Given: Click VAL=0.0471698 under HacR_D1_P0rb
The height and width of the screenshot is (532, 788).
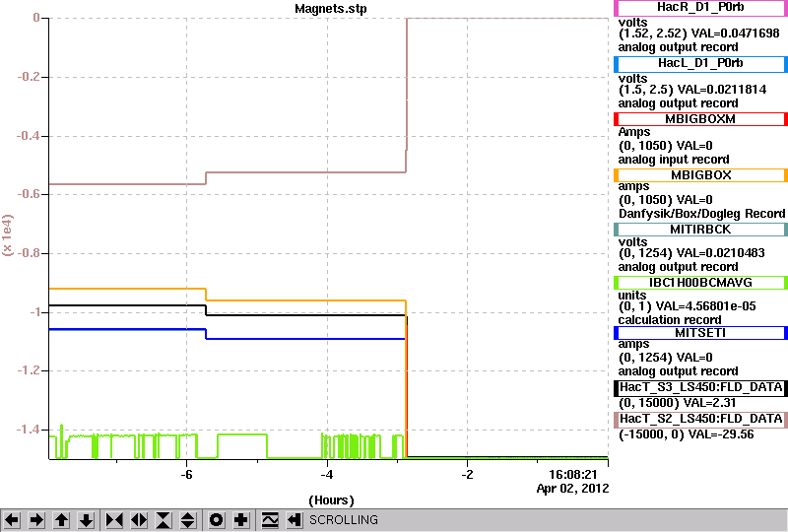Looking at the screenshot, I should pyautogui.click(x=735, y=33).
